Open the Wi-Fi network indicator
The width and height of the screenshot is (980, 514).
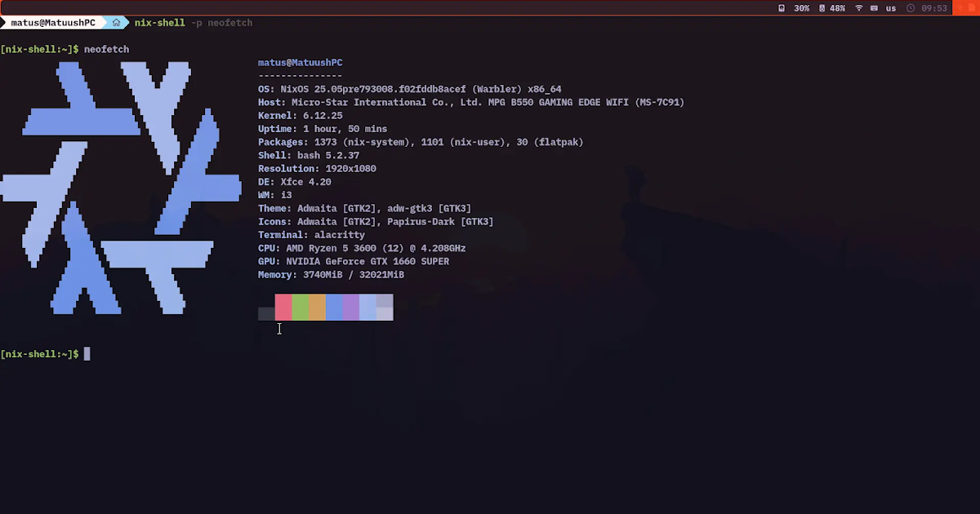859,8
